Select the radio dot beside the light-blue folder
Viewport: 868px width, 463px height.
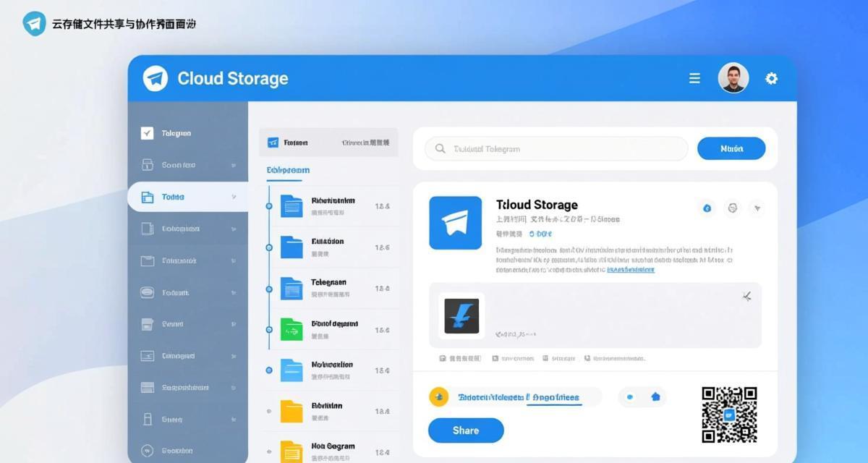[269, 370]
